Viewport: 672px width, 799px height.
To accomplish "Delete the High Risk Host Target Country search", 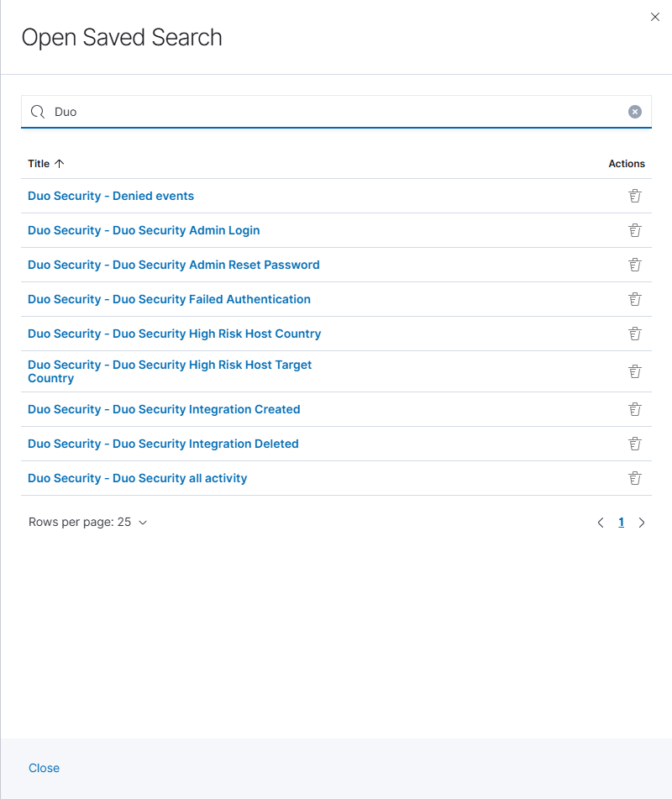I will click(x=634, y=371).
